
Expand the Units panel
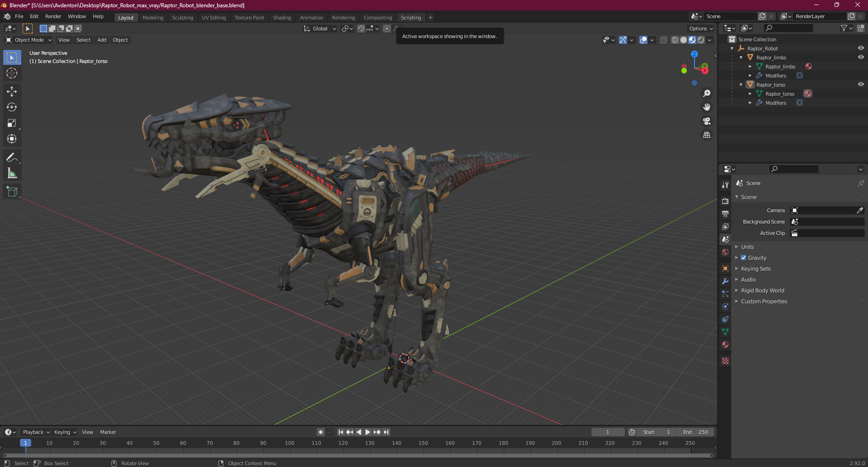pos(747,247)
